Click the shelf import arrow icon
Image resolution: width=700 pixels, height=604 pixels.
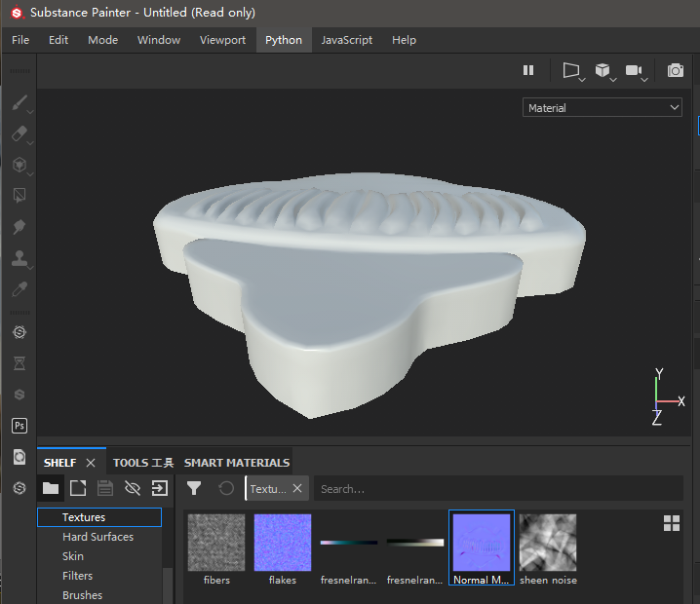click(160, 488)
